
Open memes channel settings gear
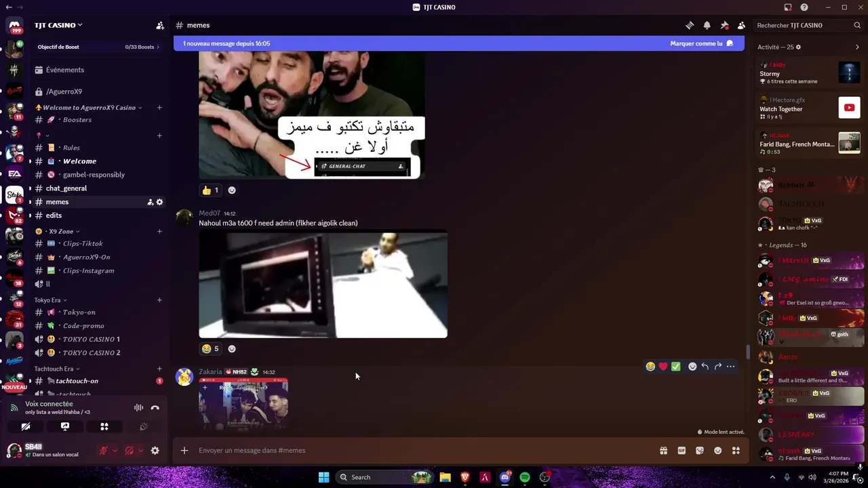[x=159, y=202]
